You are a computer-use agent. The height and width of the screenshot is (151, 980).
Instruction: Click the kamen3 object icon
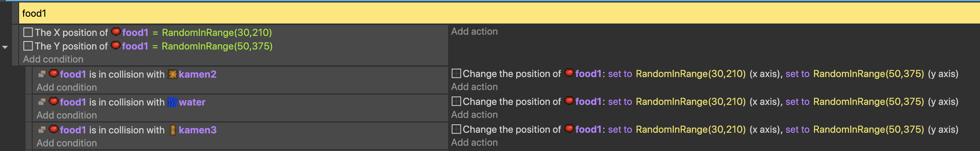point(172,130)
